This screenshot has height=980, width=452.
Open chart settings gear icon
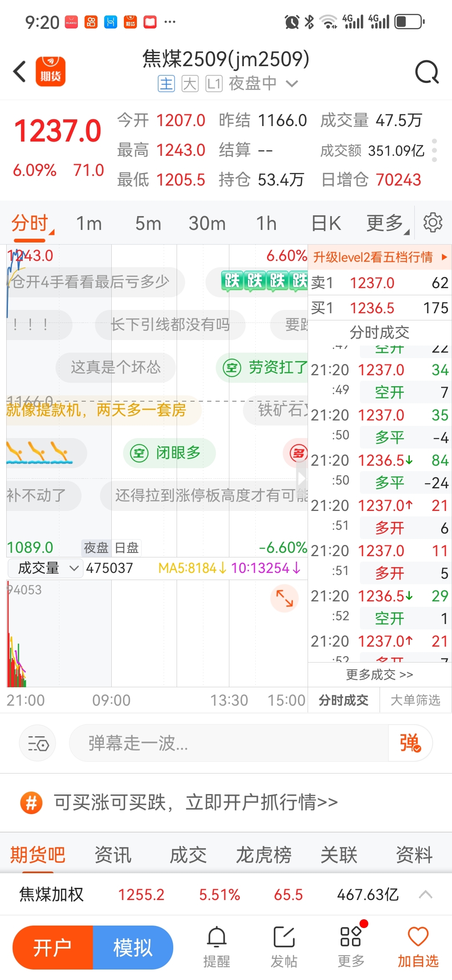pos(433,223)
